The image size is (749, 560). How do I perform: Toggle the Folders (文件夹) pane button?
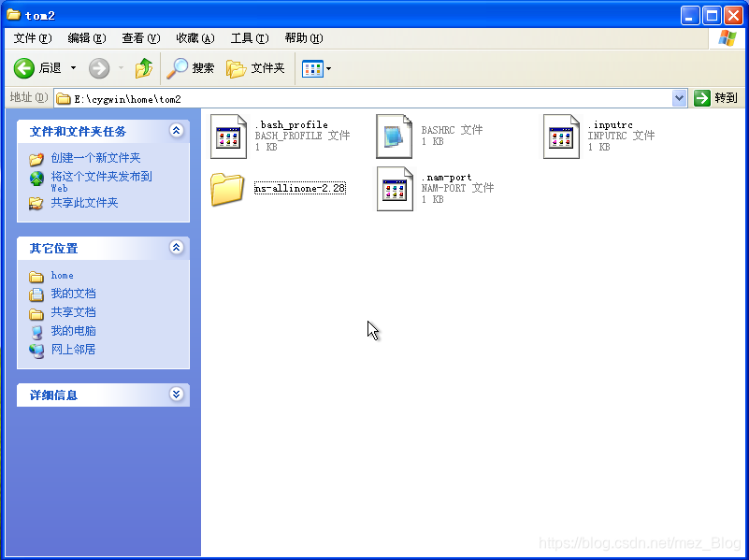[255, 68]
